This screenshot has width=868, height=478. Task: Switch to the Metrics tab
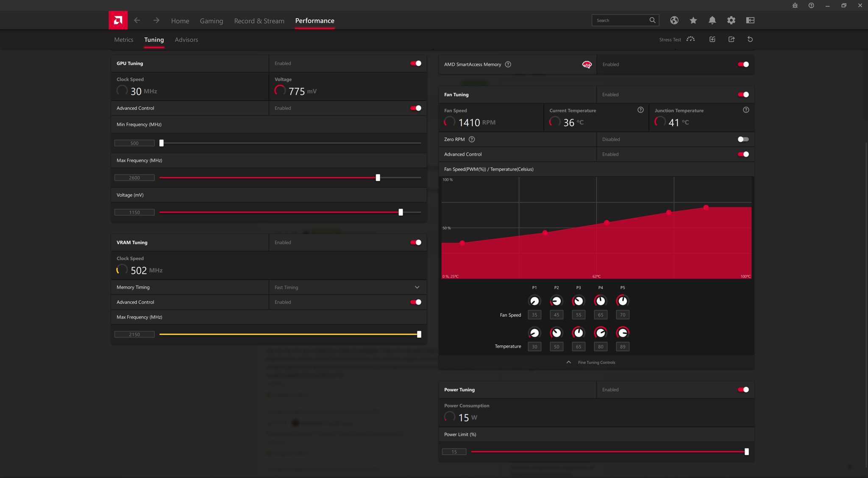(123, 40)
